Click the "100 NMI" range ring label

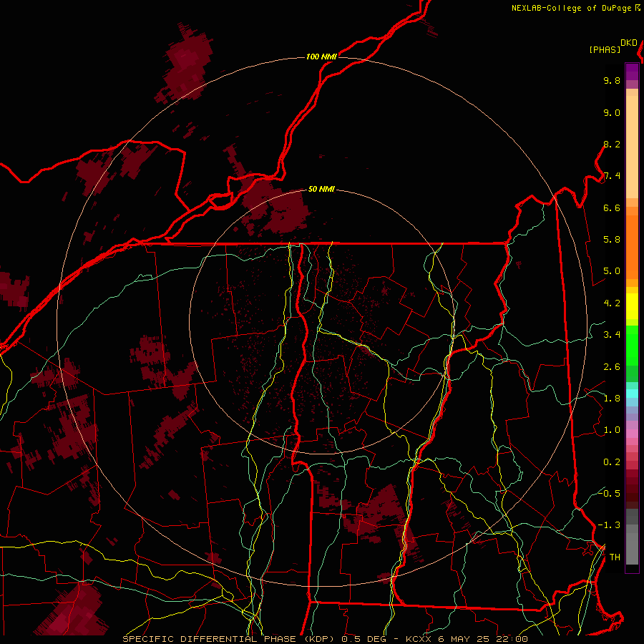pyautogui.click(x=321, y=57)
